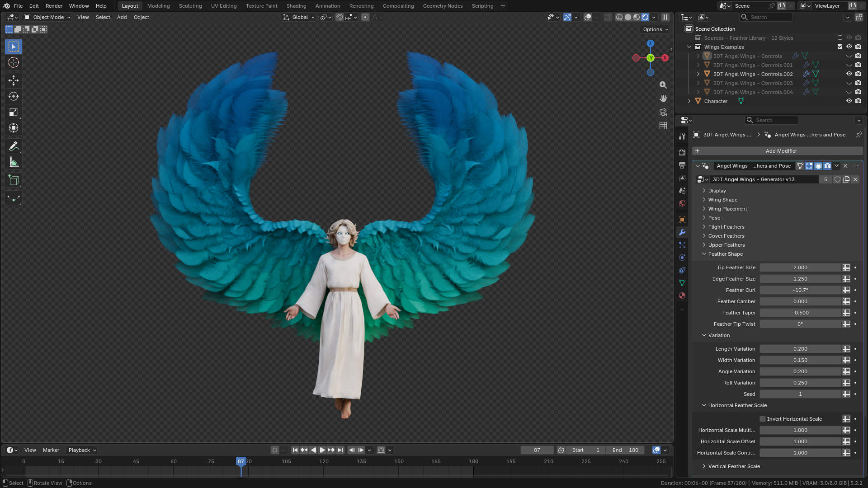The width and height of the screenshot is (868, 488).
Task: Select the Annotate tool
Action: point(14,146)
